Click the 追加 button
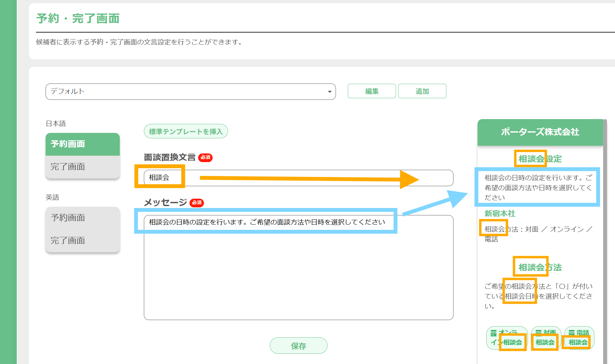This screenshot has width=615, height=364. (422, 91)
